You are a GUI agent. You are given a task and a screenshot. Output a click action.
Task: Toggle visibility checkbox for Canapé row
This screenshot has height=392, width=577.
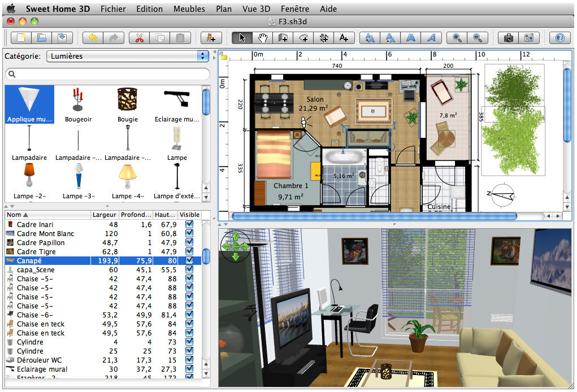point(189,261)
